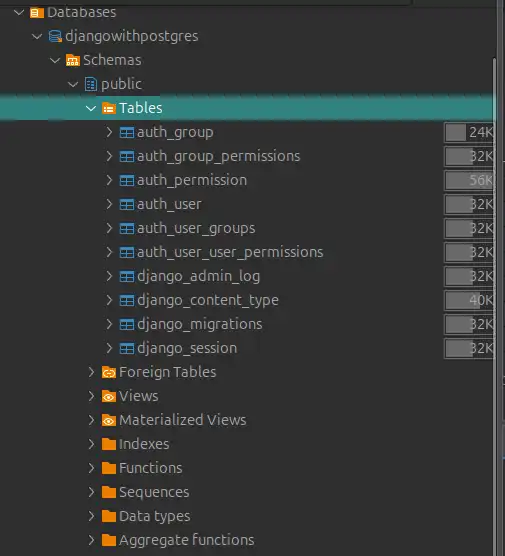Screen dimensions: 505x556
Task: Click the Databases folder icon
Action: point(37,13)
